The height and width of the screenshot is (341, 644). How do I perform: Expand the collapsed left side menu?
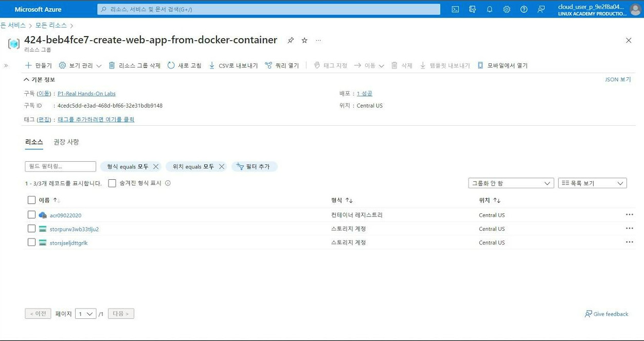(x=6, y=65)
